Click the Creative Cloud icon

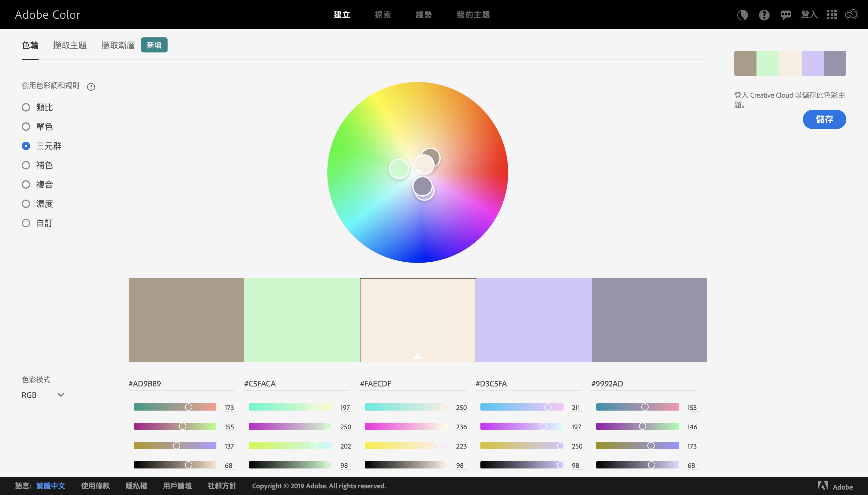click(851, 14)
